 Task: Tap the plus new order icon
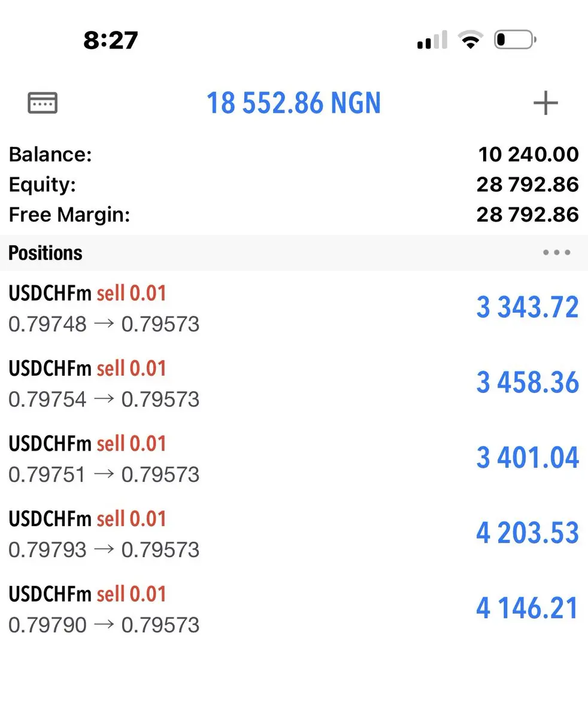[545, 103]
